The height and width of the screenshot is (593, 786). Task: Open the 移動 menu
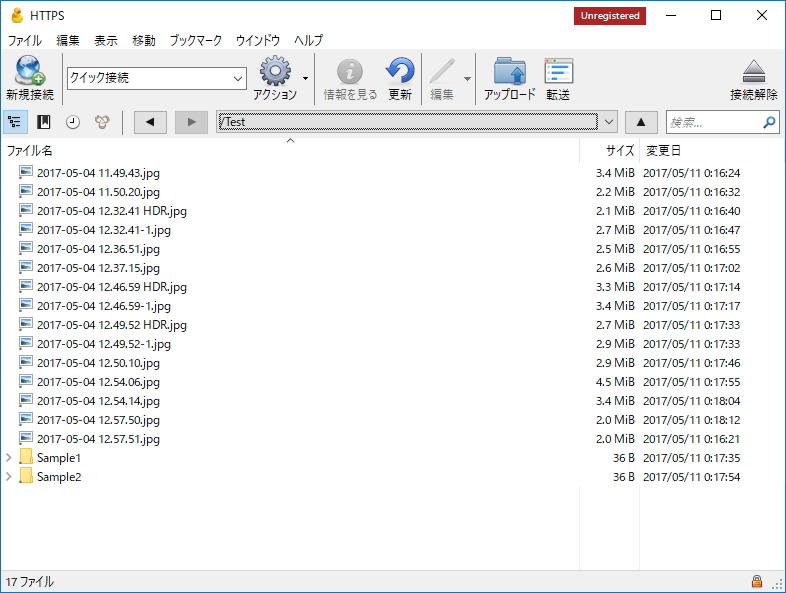tap(144, 41)
